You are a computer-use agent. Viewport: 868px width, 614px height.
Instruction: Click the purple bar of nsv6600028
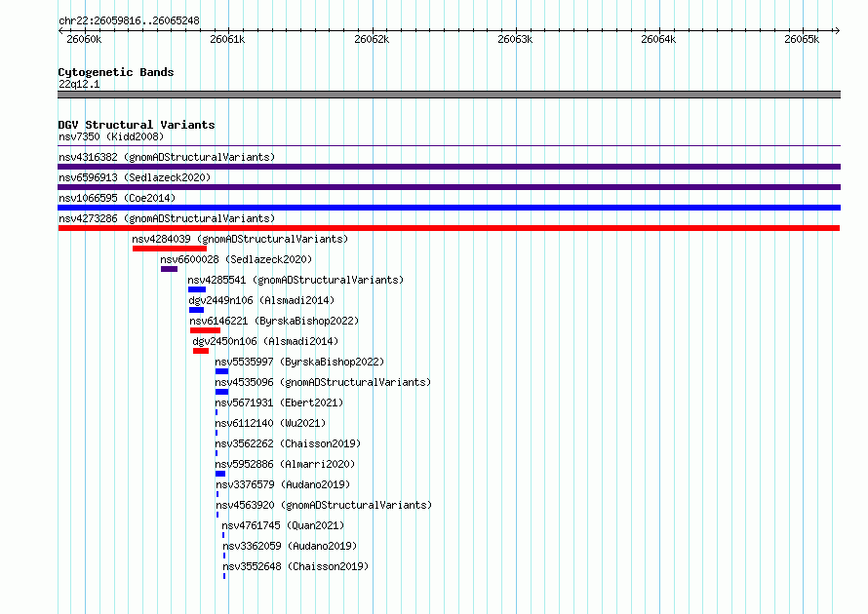click(x=170, y=269)
